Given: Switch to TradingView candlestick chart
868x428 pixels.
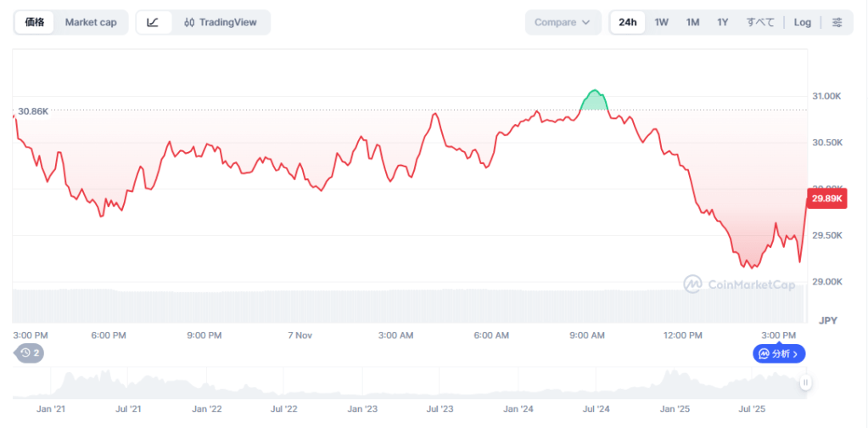Looking at the screenshot, I should click(221, 22).
